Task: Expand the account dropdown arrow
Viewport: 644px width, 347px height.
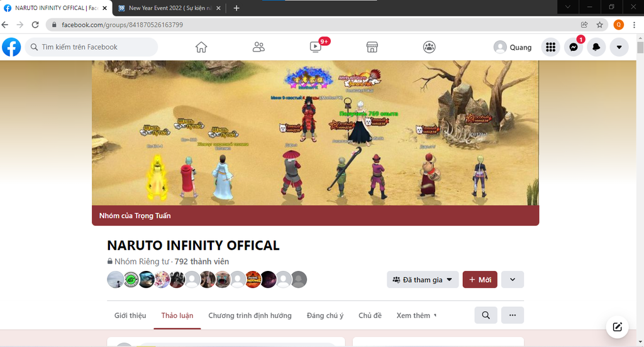Action: (x=619, y=47)
